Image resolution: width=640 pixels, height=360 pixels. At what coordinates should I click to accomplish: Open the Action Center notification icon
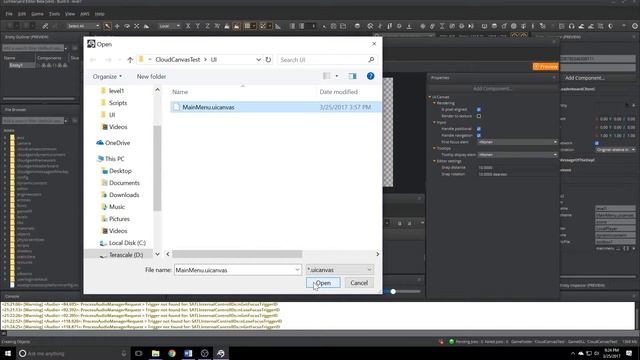629,353
